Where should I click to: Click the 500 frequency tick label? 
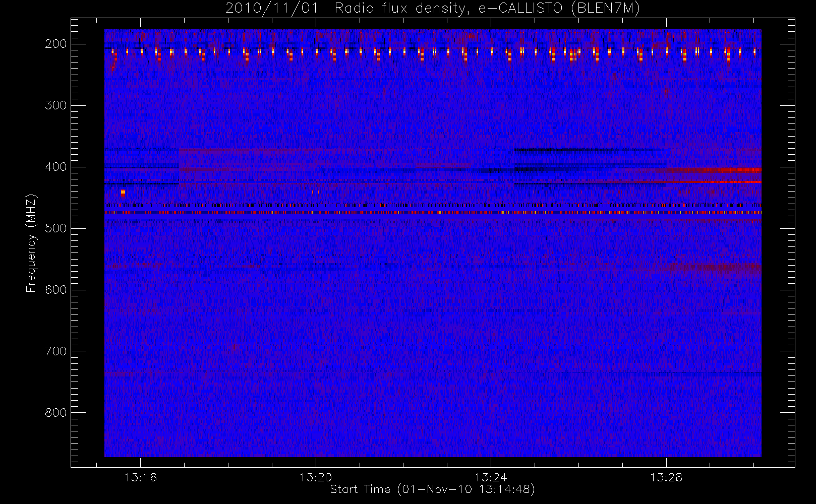click(56, 228)
